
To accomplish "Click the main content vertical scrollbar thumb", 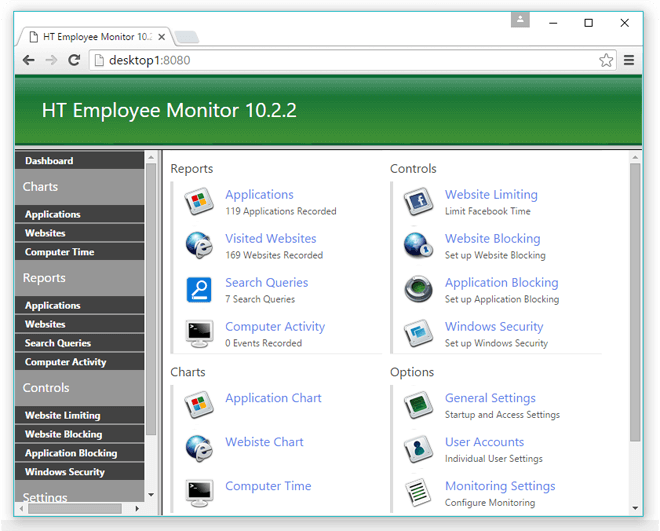I will [635, 302].
